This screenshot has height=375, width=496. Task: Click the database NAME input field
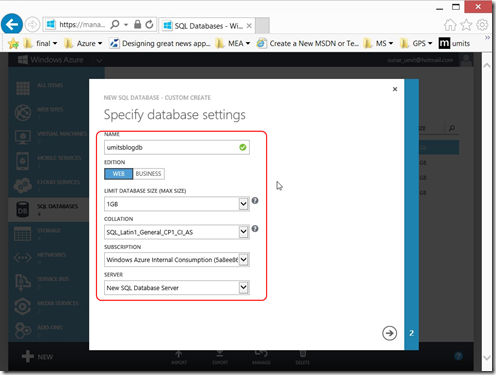[177, 147]
